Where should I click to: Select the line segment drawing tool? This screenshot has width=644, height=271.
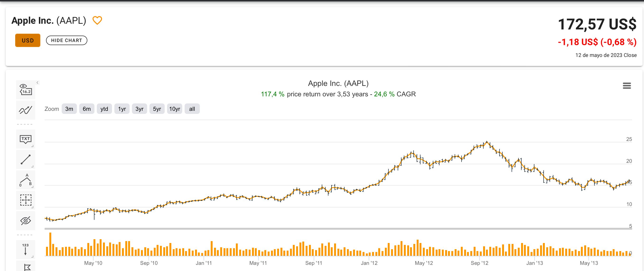pos(25,159)
